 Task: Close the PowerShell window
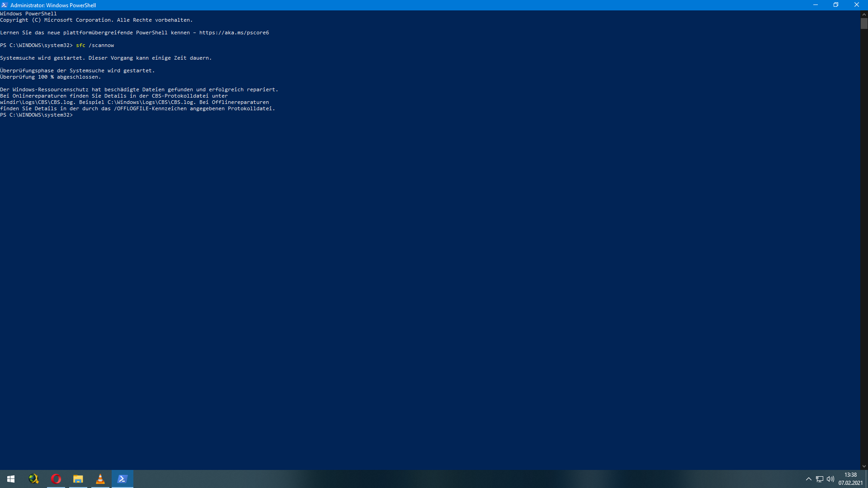coord(857,5)
